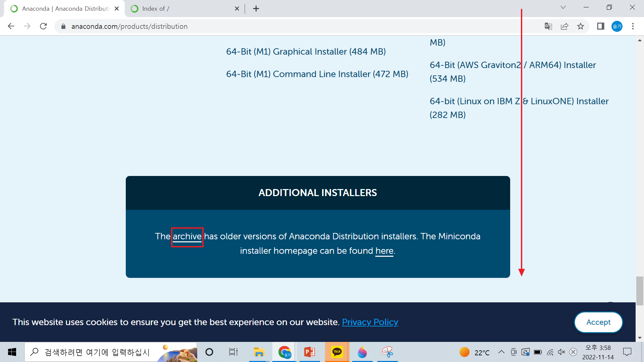Open the taskbar clock and calendar
The width and height of the screenshot is (644, 362).
pyautogui.click(x=598, y=352)
